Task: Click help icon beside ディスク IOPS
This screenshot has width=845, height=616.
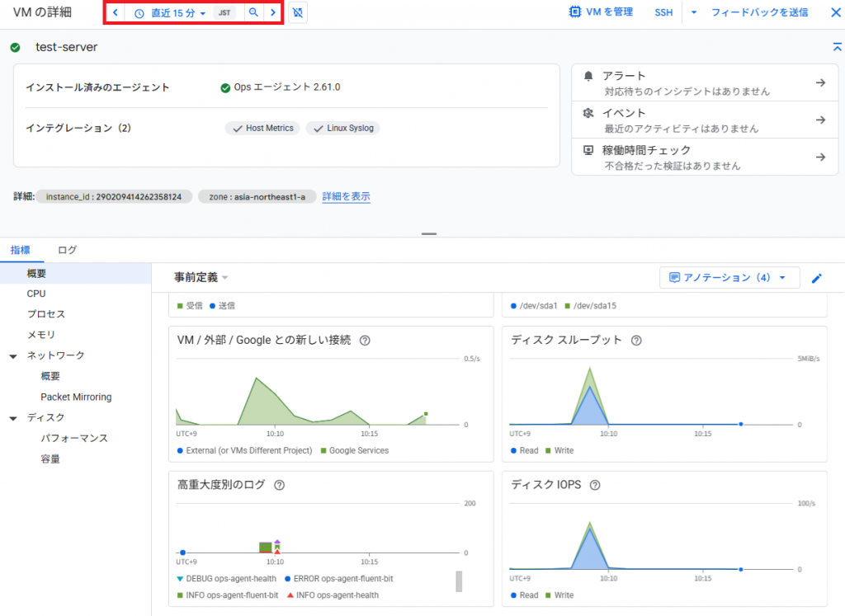Action: (x=595, y=485)
